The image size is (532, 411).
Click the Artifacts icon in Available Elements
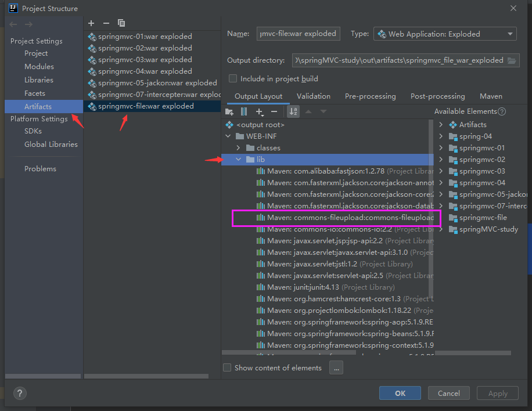(453, 125)
